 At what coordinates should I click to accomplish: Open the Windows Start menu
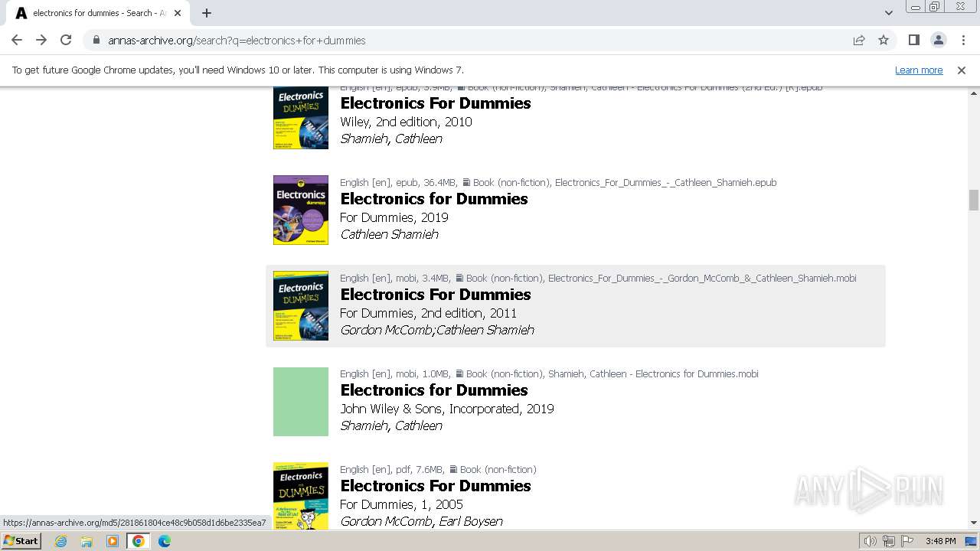(21, 541)
